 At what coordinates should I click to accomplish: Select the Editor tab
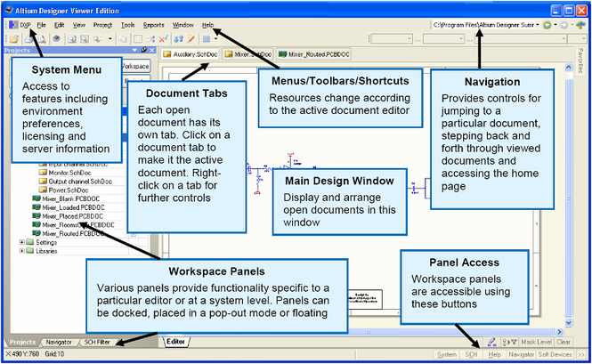(x=176, y=342)
